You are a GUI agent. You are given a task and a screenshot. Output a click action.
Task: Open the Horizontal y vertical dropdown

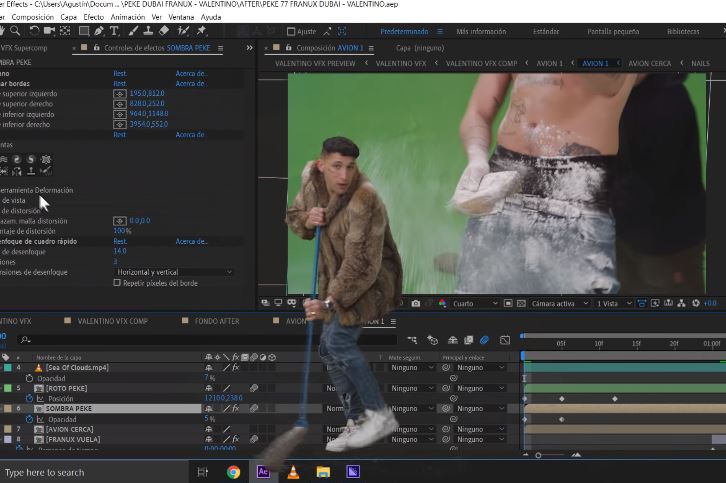coord(174,272)
